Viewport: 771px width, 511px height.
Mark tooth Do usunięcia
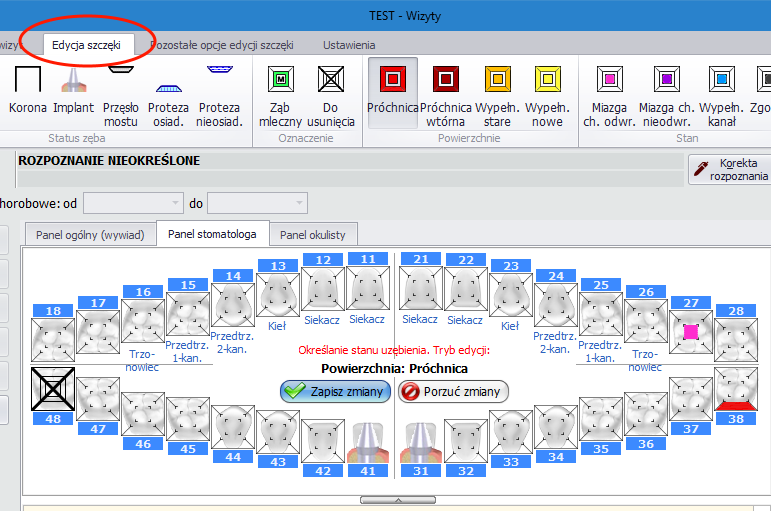[x=330, y=91]
